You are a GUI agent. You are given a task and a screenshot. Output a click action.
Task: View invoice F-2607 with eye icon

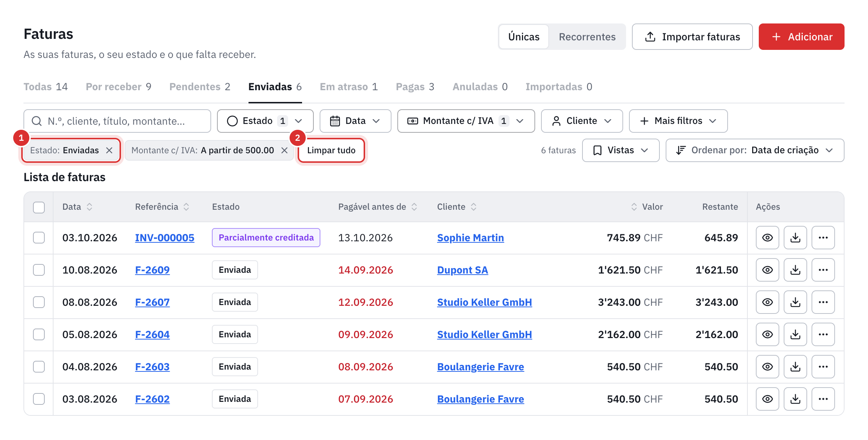(x=767, y=302)
